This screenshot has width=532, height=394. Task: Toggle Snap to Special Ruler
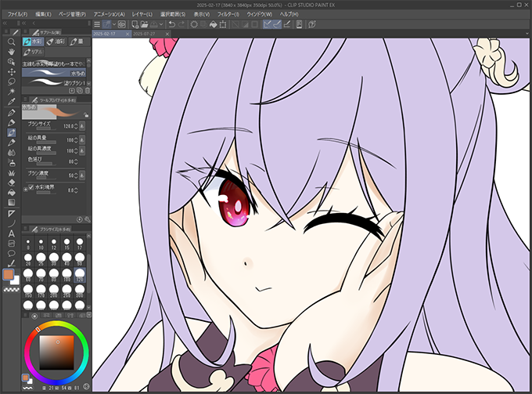(x=277, y=24)
